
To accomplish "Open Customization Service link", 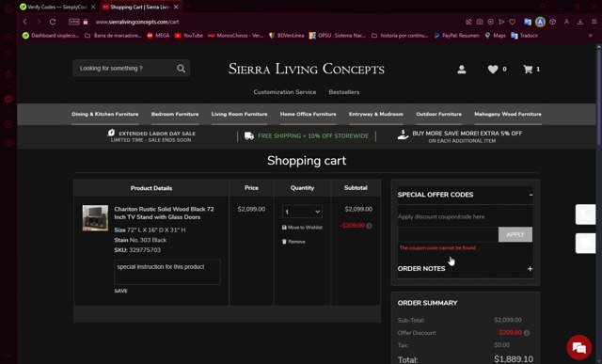I will point(284,92).
